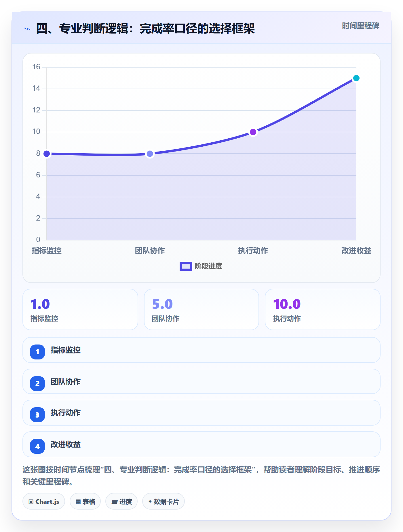
Task: Click the 时间里程碑 label in the header
Action: click(361, 26)
